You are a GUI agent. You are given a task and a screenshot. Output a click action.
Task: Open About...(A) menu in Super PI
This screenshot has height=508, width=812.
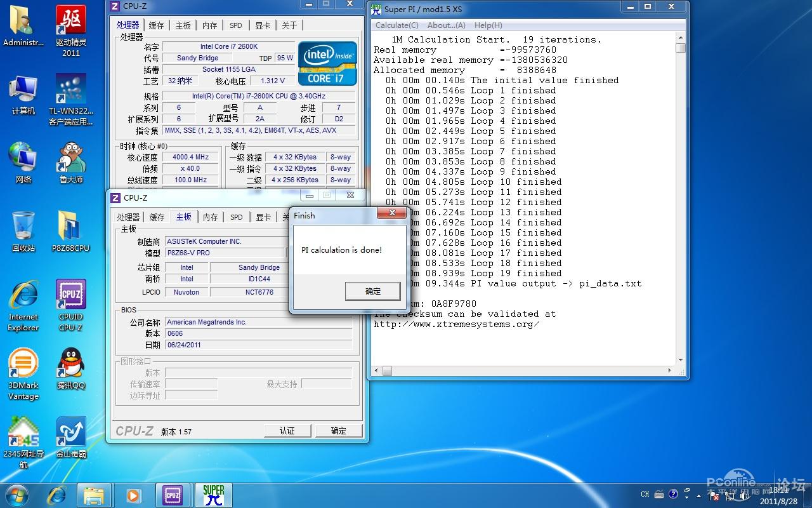pos(447,25)
